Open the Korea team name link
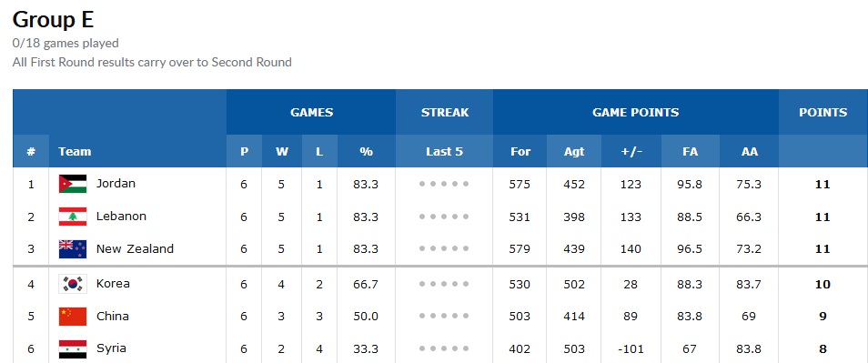 [113, 283]
